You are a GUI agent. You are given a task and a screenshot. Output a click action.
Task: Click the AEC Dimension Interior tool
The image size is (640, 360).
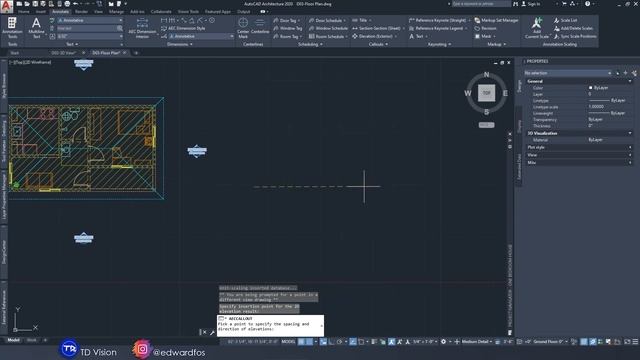coord(142,28)
